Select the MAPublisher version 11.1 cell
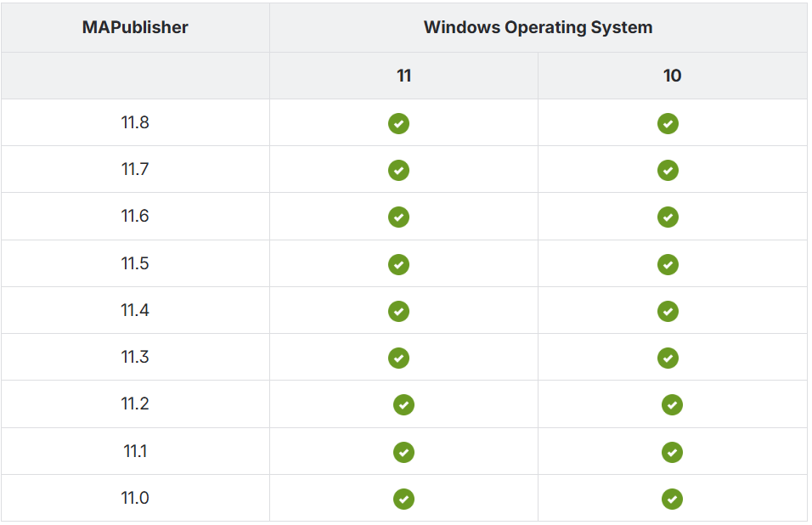812x525 pixels. 135,451
